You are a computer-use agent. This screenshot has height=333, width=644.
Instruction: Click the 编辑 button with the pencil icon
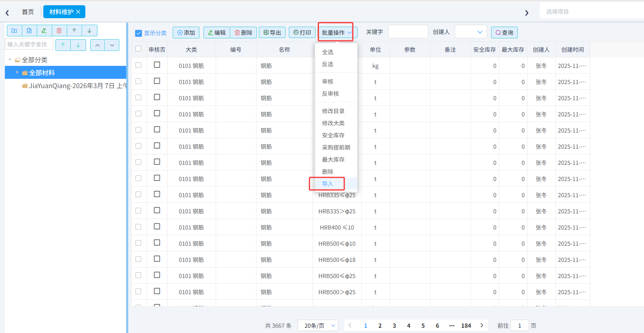click(x=217, y=32)
